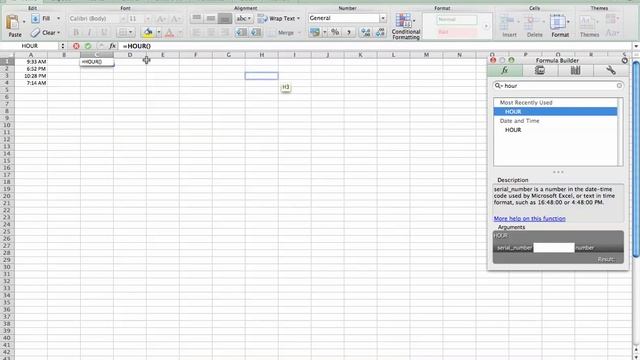Expand the cell styles gallery arrow
This screenshot has width=640, height=360.
486,26
